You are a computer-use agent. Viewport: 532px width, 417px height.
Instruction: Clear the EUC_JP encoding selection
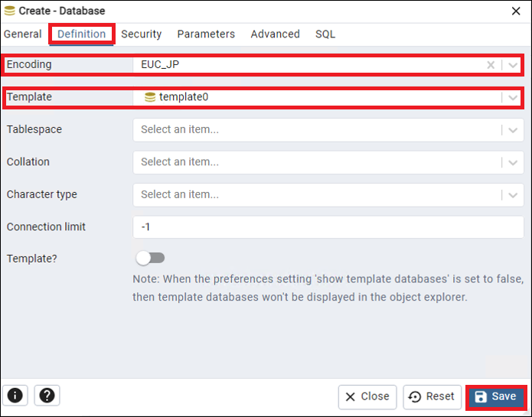(491, 65)
